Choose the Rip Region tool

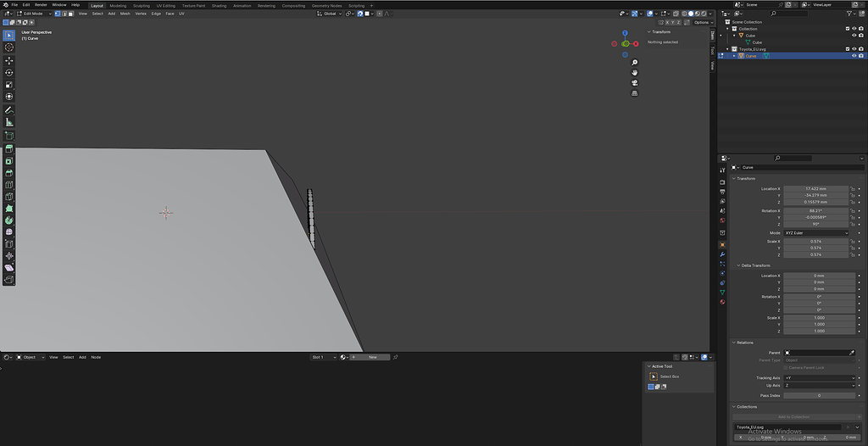pyautogui.click(x=8, y=280)
